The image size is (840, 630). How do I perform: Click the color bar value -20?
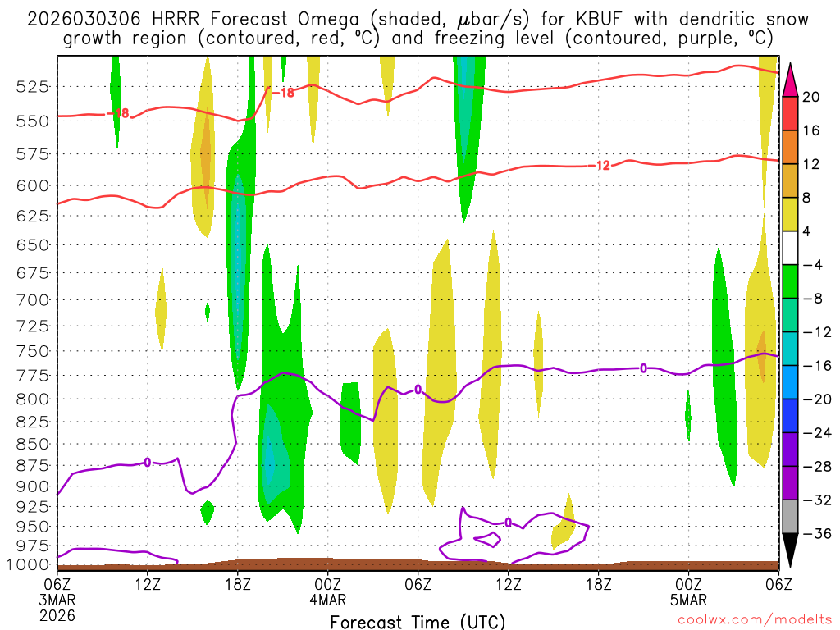(817, 399)
